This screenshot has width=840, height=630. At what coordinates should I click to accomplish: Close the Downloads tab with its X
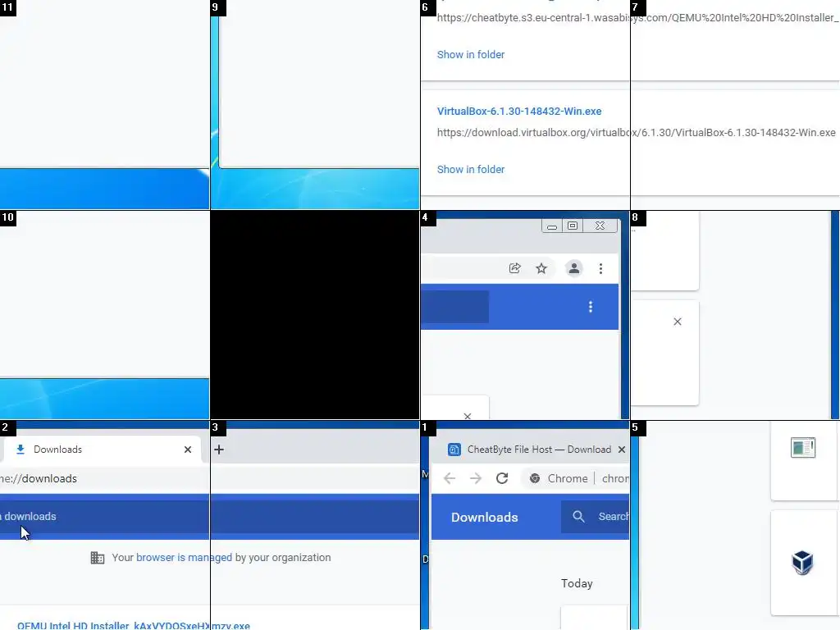click(188, 450)
